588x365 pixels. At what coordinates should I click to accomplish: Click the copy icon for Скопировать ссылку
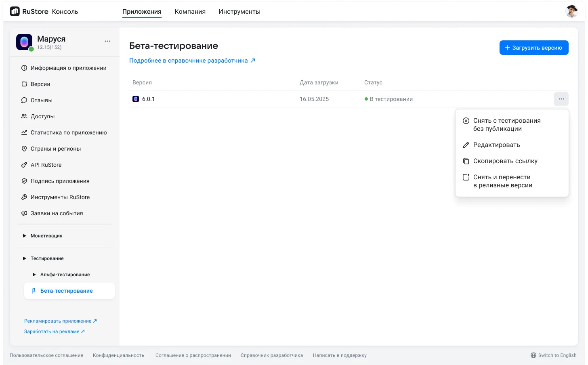(466, 161)
